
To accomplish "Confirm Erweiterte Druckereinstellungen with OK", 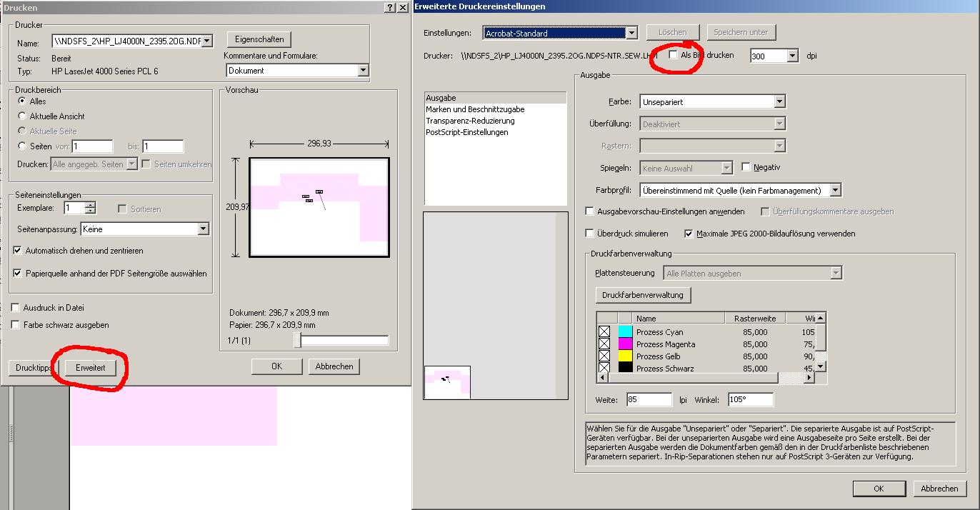I will click(x=879, y=489).
